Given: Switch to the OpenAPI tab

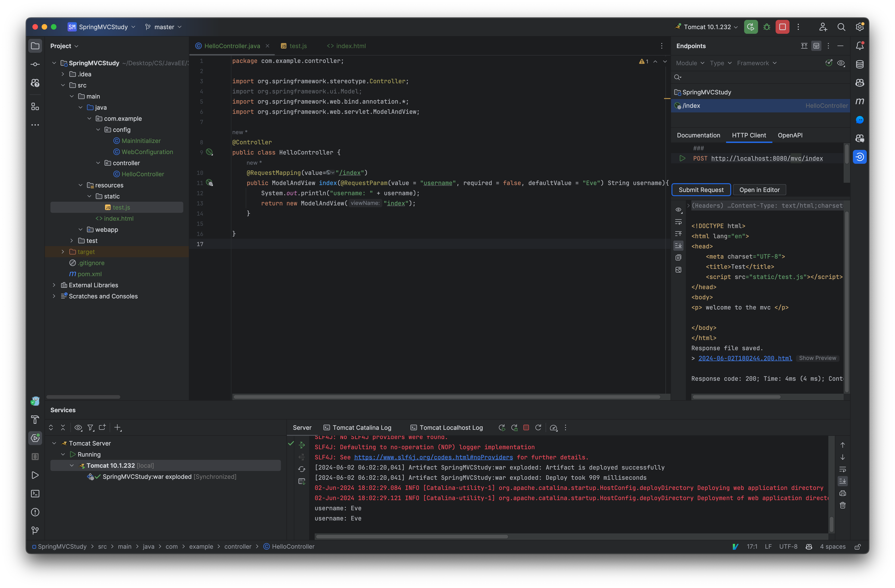Looking at the screenshot, I should [790, 135].
